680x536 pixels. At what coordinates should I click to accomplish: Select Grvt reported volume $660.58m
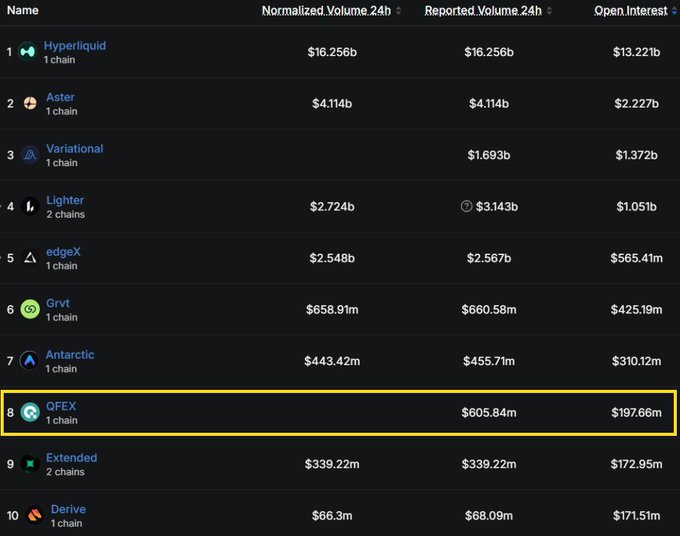489,310
